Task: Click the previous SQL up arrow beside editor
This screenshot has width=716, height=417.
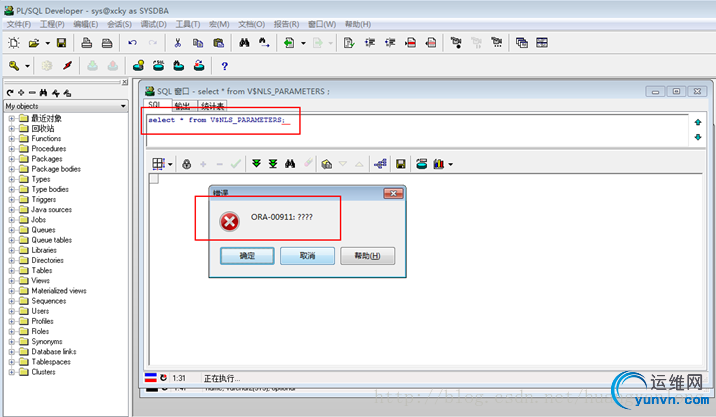Action: (x=698, y=122)
